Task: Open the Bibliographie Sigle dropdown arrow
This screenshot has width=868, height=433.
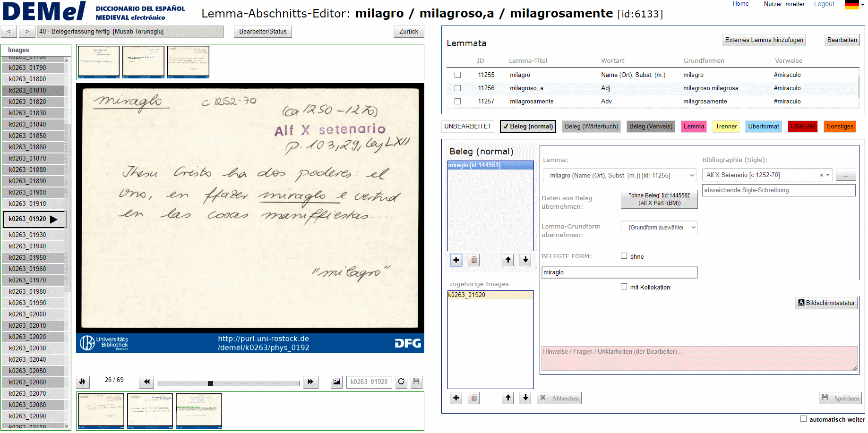Action: point(828,175)
